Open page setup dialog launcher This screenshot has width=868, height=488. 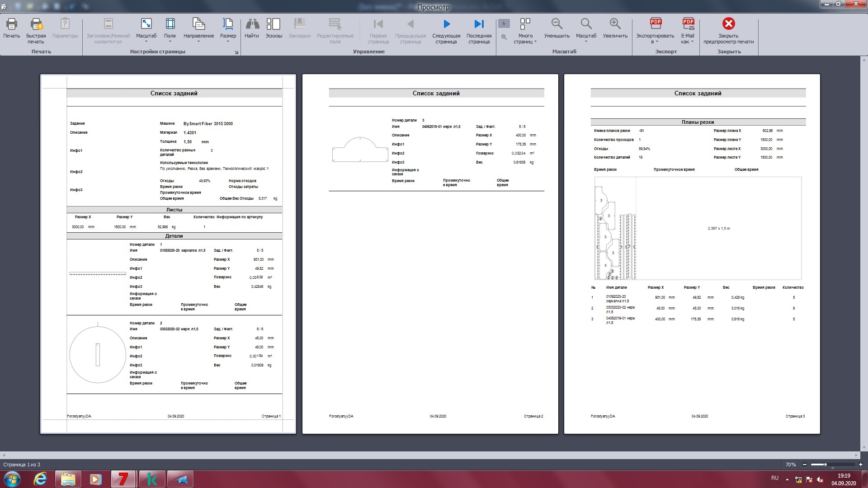click(236, 52)
